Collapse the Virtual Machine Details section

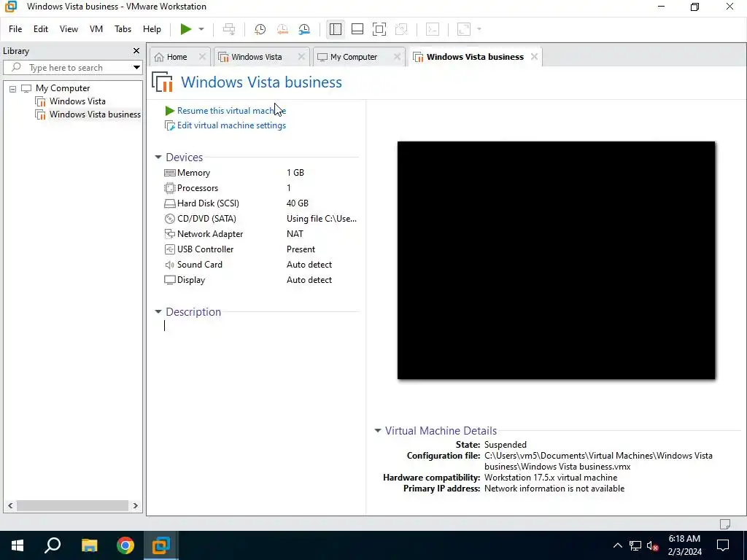click(378, 430)
